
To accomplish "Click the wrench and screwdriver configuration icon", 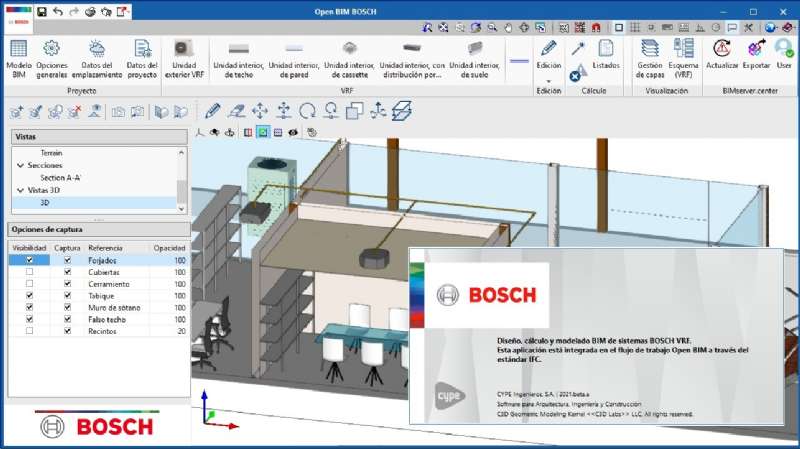I will (x=748, y=28).
